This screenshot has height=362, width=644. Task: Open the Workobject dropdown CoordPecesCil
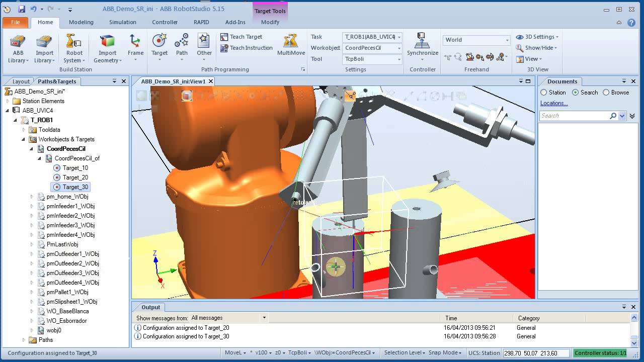pyautogui.click(x=372, y=48)
